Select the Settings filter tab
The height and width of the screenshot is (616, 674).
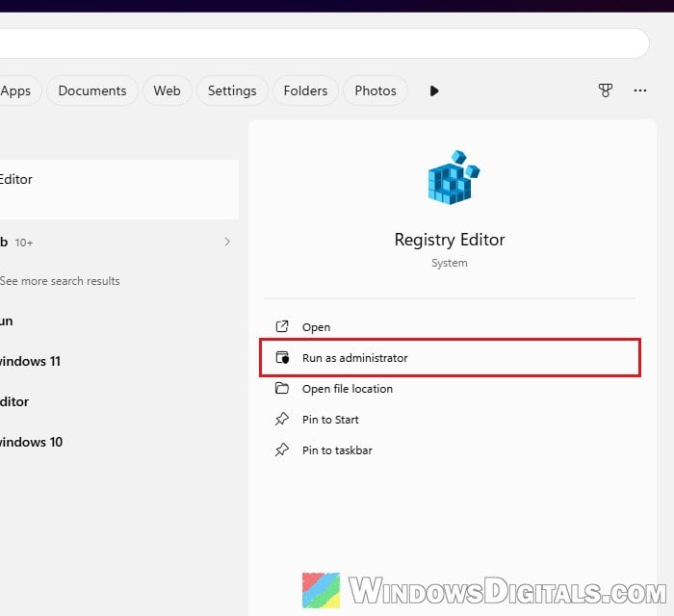click(x=232, y=90)
